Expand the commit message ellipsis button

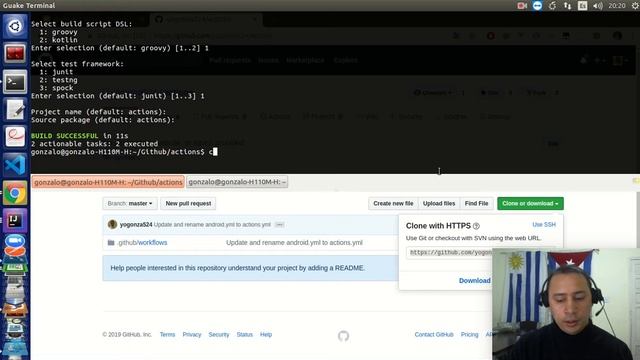click(x=280, y=224)
